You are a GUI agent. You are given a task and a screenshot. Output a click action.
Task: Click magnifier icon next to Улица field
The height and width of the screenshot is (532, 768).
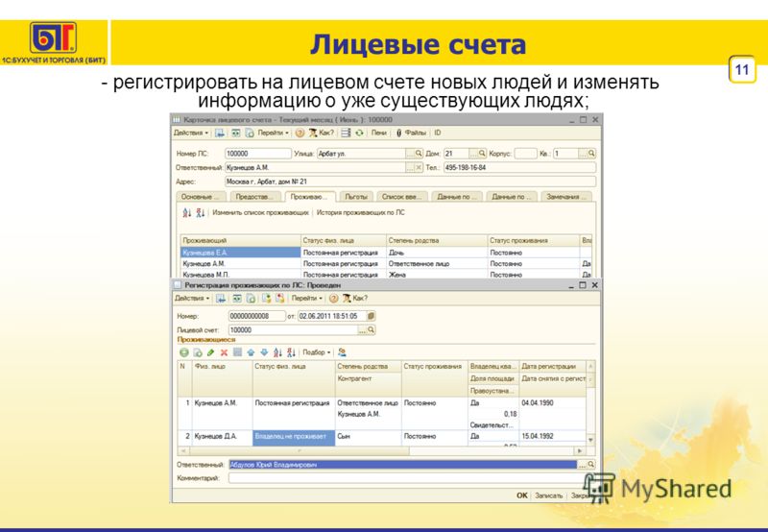coord(419,154)
